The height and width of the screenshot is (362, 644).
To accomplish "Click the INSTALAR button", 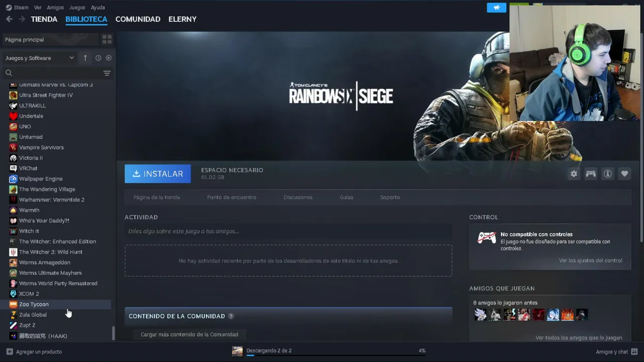I will pos(157,173).
